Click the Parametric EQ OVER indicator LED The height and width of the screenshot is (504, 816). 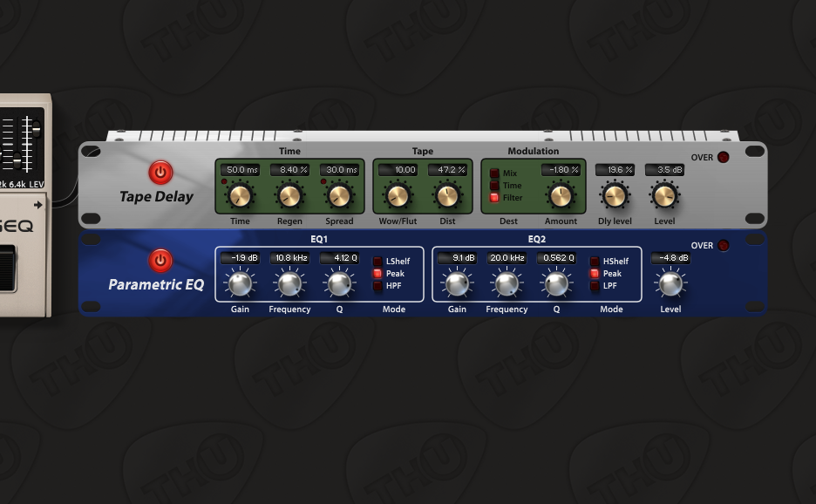[724, 245]
